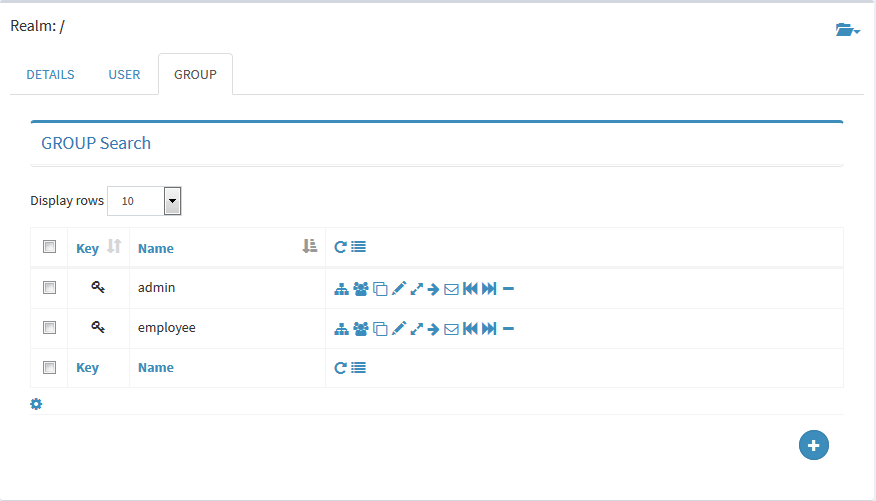The height and width of the screenshot is (501, 876).
Task: Click the members icon for employee group
Action: coord(361,329)
